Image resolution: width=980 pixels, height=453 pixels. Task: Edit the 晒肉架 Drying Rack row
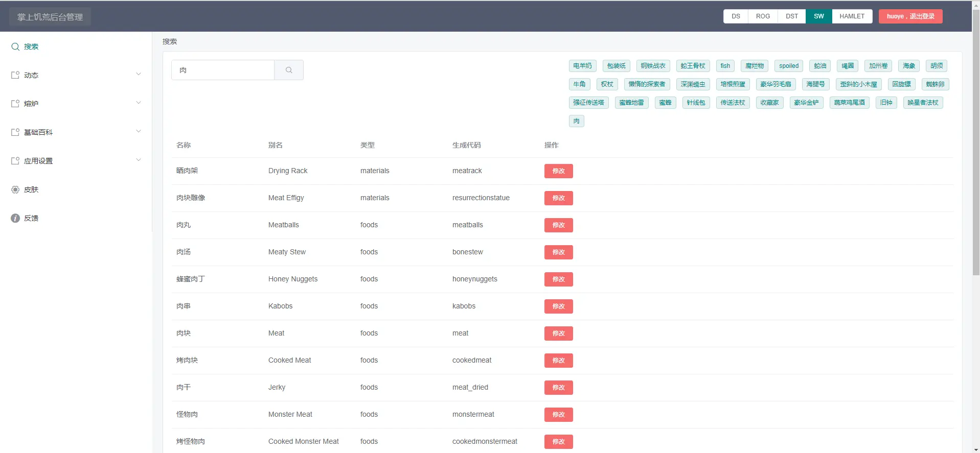[x=558, y=171]
